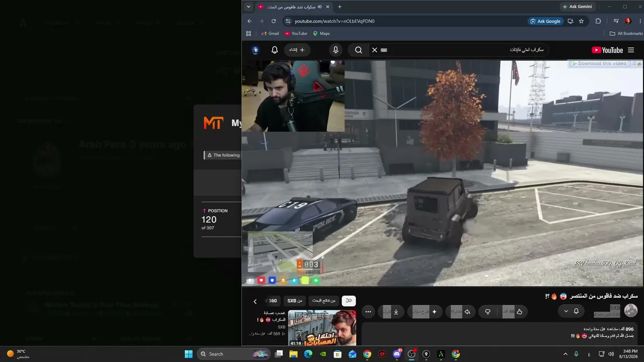Image resolution: width=644 pixels, height=362 pixels.
Task: Close the YouTube browser tab
Action: pyautogui.click(x=328, y=7)
